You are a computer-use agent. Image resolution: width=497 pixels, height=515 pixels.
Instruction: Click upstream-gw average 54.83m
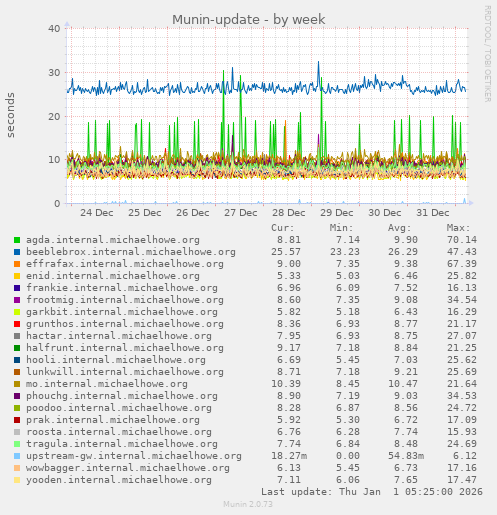[x=406, y=456]
